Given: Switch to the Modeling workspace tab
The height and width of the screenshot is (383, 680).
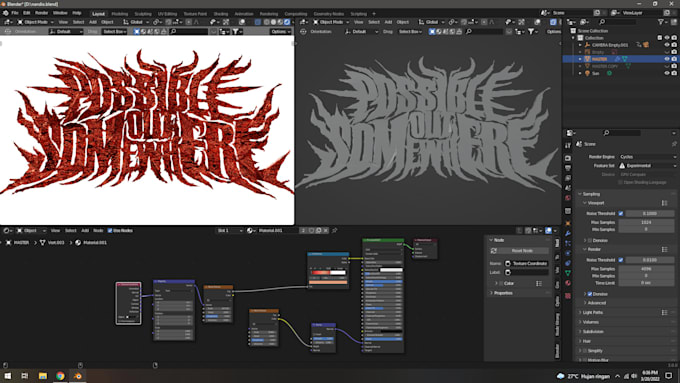Looking at the screenshot, I should tap(120, 13).
